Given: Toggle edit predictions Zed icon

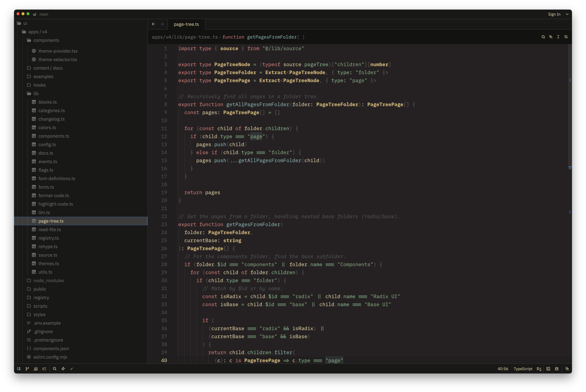Looking at the screenshot, I should point(539,368).
